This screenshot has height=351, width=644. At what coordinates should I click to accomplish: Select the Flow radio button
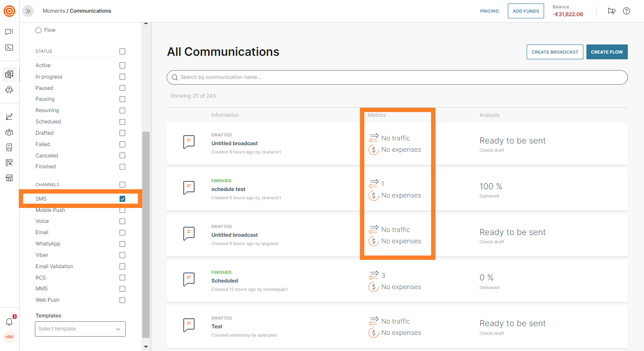click(x=38, y=30)
